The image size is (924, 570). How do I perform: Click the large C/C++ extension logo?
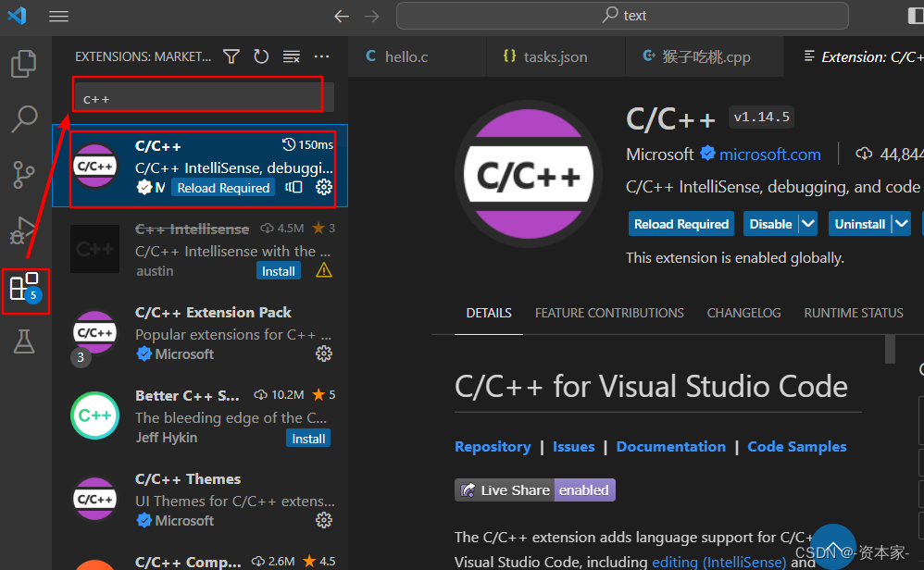pos(529,174)
